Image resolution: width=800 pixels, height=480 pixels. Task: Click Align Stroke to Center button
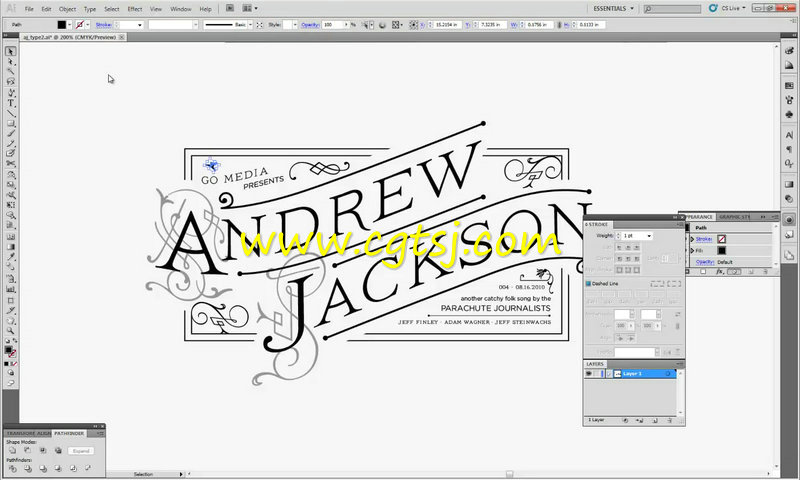pyautogui.click(x=619, y=270)
